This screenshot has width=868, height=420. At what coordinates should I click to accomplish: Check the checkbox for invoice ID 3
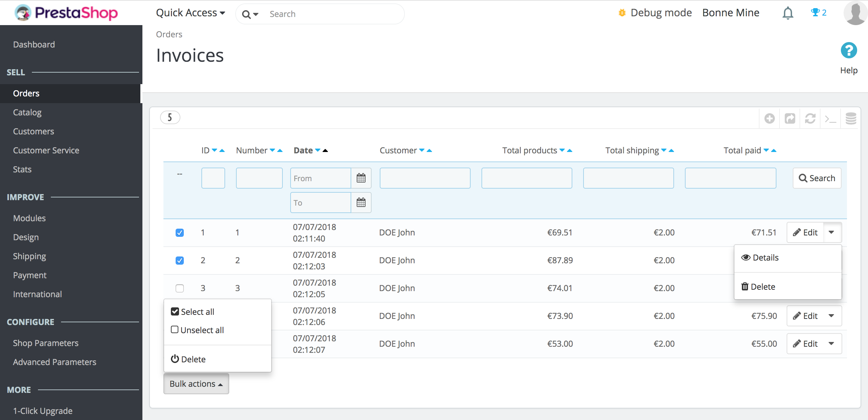[180, 288]
